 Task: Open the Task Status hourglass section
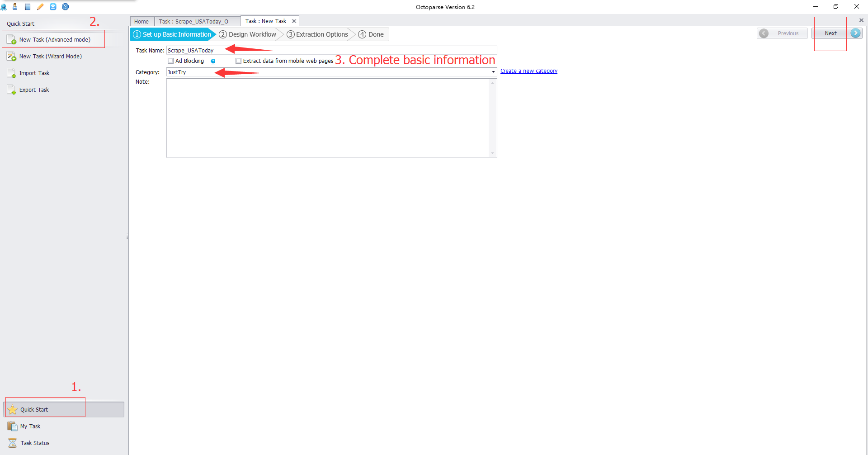(x=35, y=443)
